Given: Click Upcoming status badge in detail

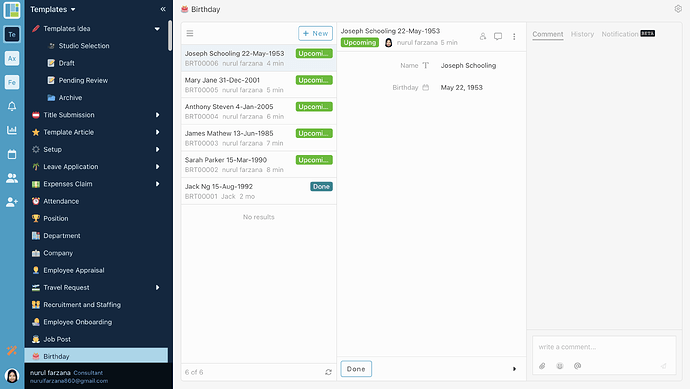Looking at the screenshot, I should (x=360, y=43).
